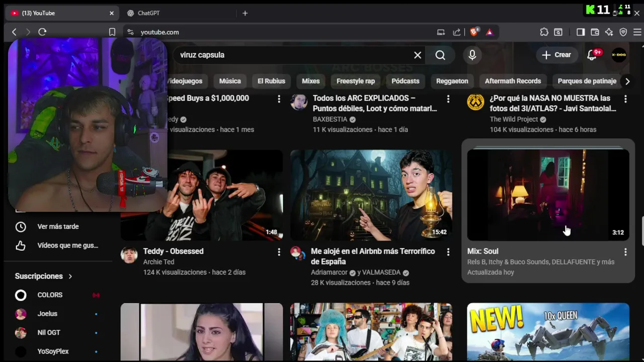Select the Aftermath Records filter chip
This screenshot has width=644, height=362.
[x=513, y=81]
